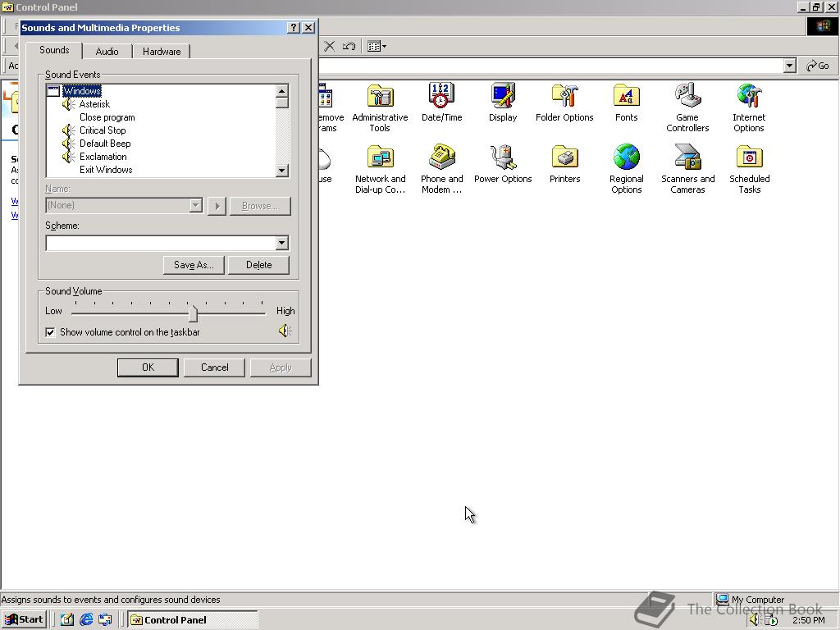The height and width of the screenshot is (630, 840).
Task: Open the Folder Options icon
Action: [564, 96]
